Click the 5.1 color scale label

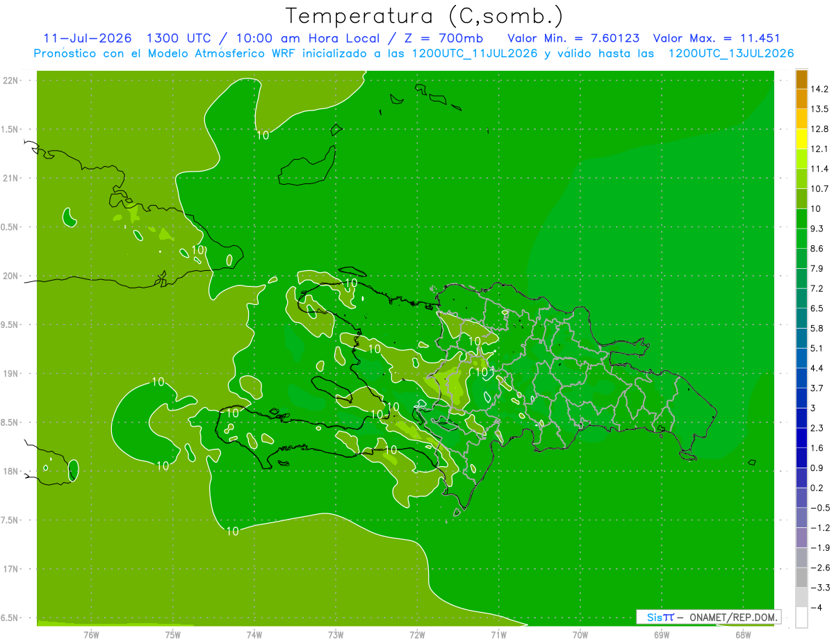817,348
